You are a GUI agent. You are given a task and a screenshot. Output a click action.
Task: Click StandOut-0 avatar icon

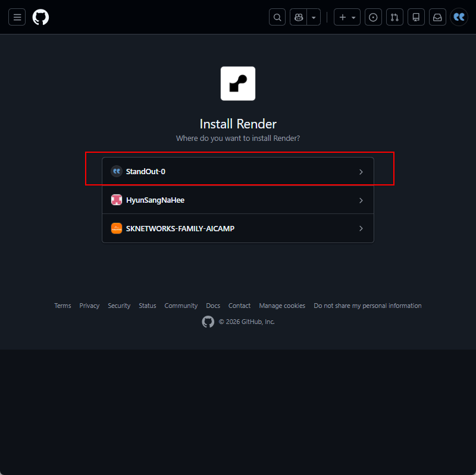(x=117, y=171)
